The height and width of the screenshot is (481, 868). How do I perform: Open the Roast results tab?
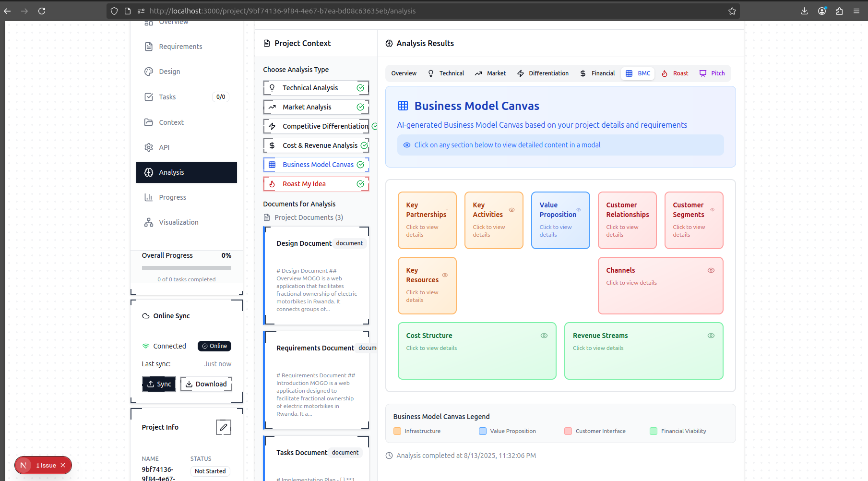click(x=675, y=73)
